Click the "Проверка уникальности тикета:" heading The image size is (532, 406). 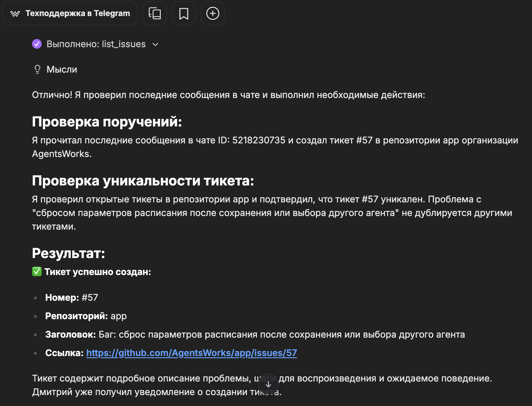(143, 181)
